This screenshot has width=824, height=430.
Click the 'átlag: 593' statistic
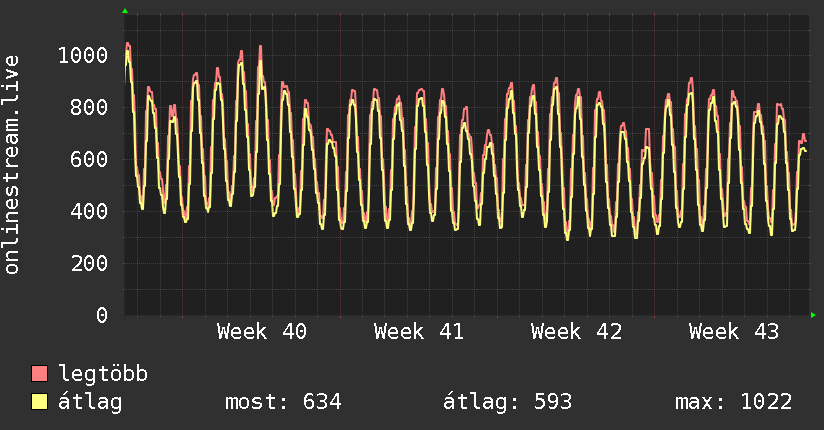[x=507, y=402]
